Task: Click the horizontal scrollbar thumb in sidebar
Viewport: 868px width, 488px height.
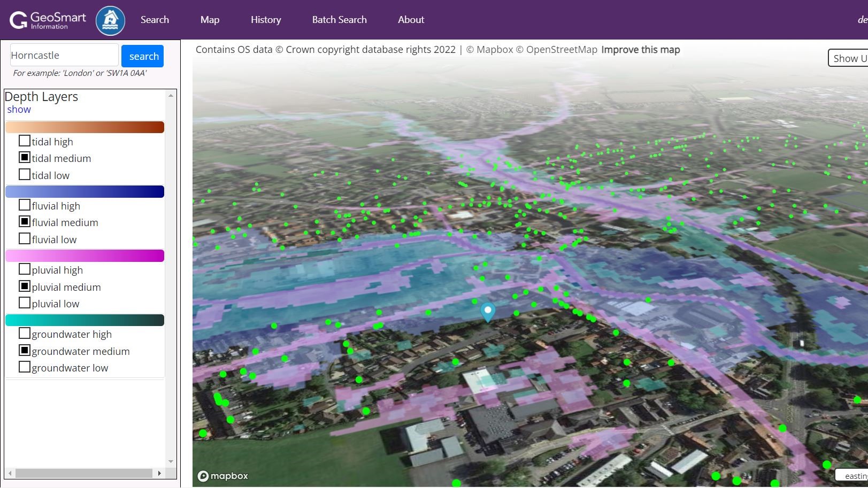Action: (84, 473)
